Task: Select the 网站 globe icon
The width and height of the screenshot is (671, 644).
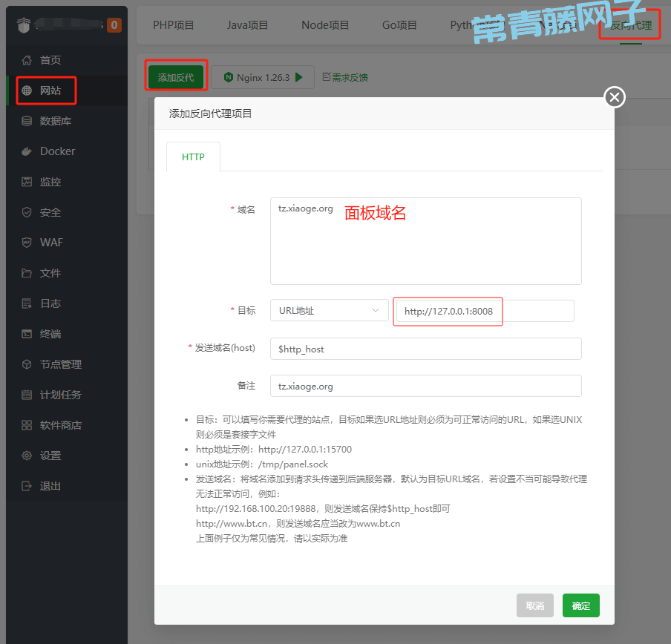Action: (x=27, y=91)
